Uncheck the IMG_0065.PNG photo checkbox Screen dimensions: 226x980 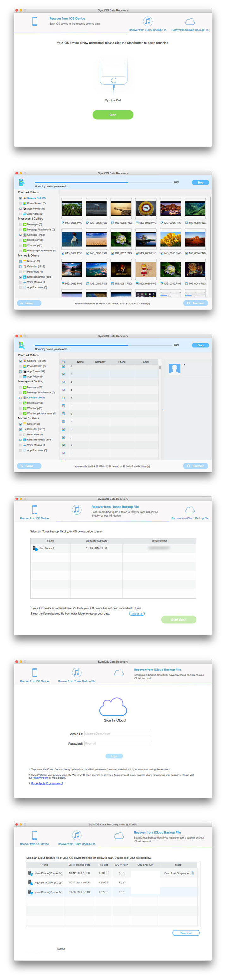63,223
